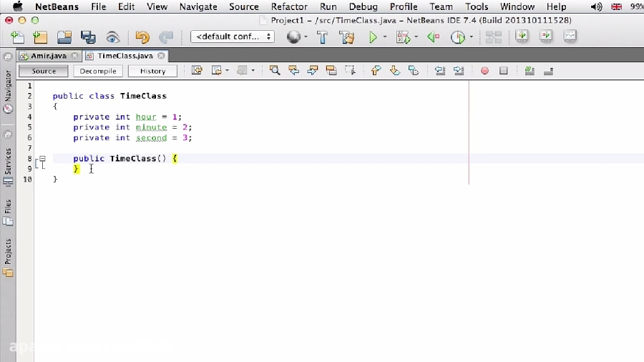Collapse the TimeClass constructor code fold

coord(42,158)
